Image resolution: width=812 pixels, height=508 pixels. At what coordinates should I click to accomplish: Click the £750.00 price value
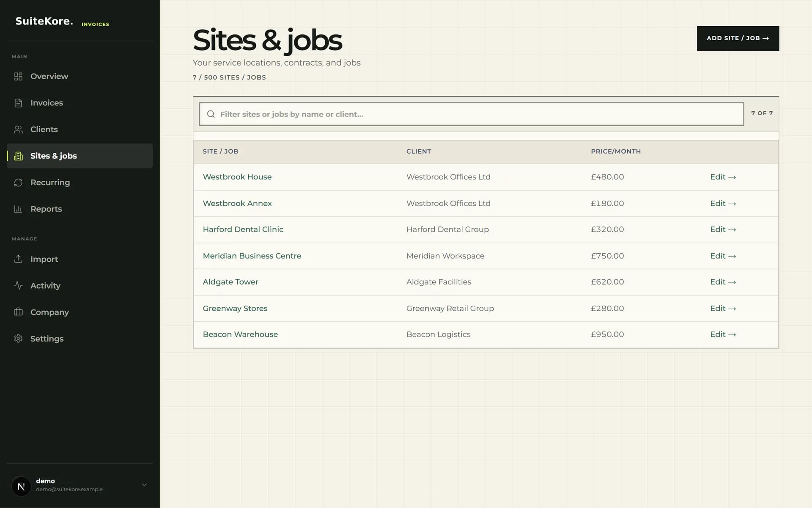tap(607, 256)
